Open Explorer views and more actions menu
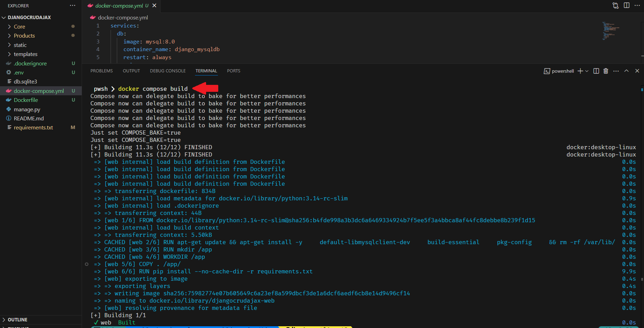The width and height of the screenshot is (644, 328). pyautogui.click(x=72, y=6)
